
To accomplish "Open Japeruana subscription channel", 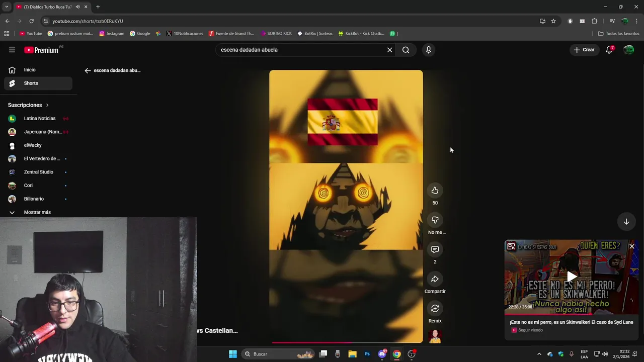I will 38,132.
